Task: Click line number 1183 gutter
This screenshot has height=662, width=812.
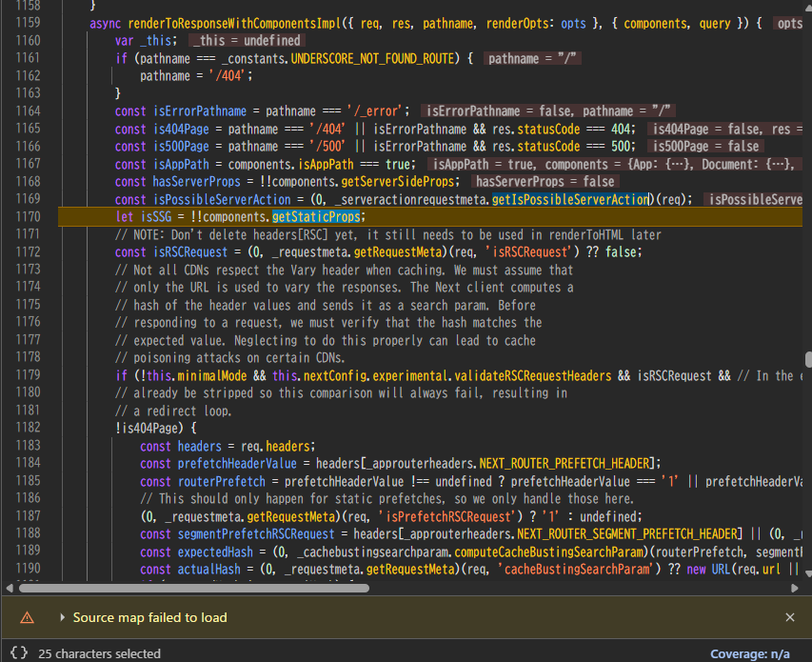Action: [x=28, y=446]
